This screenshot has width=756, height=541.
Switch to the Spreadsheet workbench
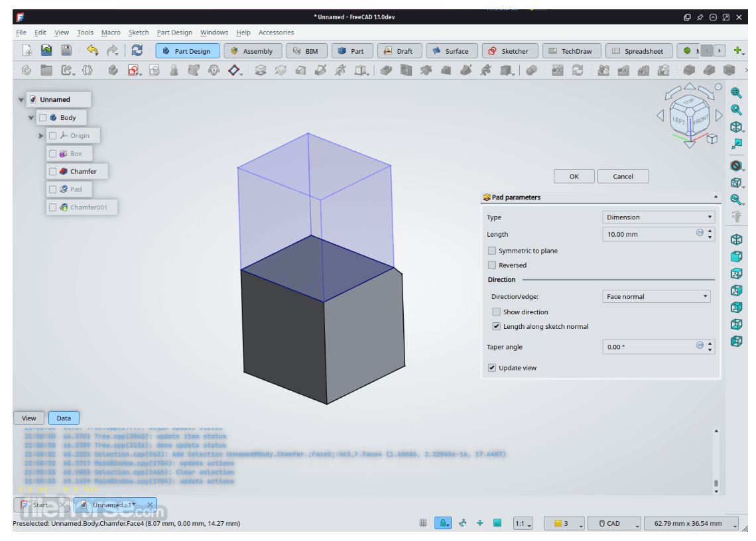click(x=639, y=50)
